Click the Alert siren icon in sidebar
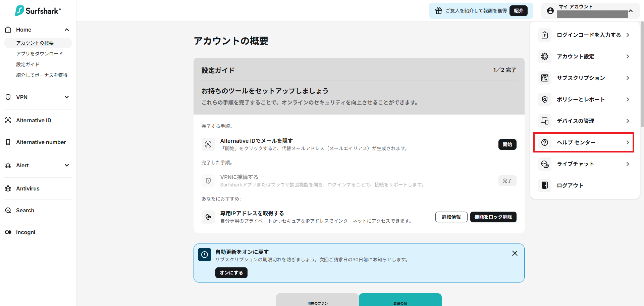This screenshot has width=644, height=306. (x=8, y=165)
